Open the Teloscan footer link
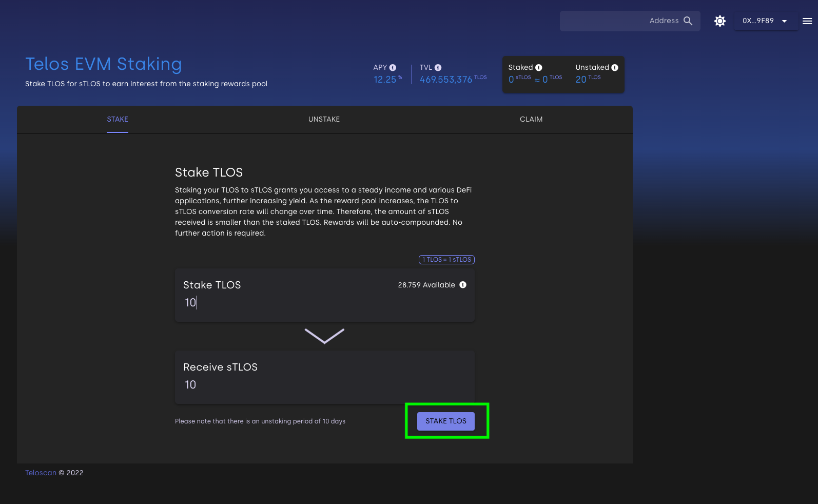This screenshot has width=818, height=504. [41, 473]
